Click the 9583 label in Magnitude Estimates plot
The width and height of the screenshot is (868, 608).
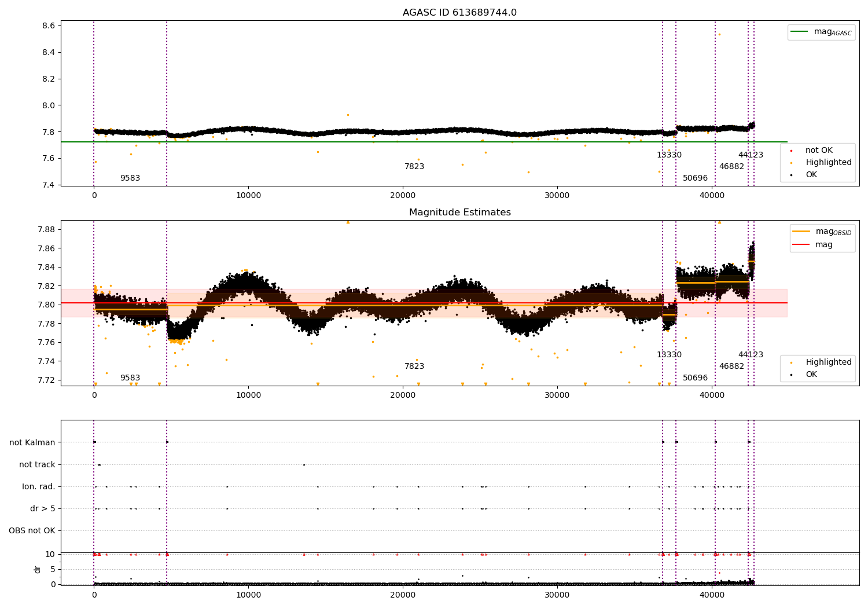click(x=130, y=378)
